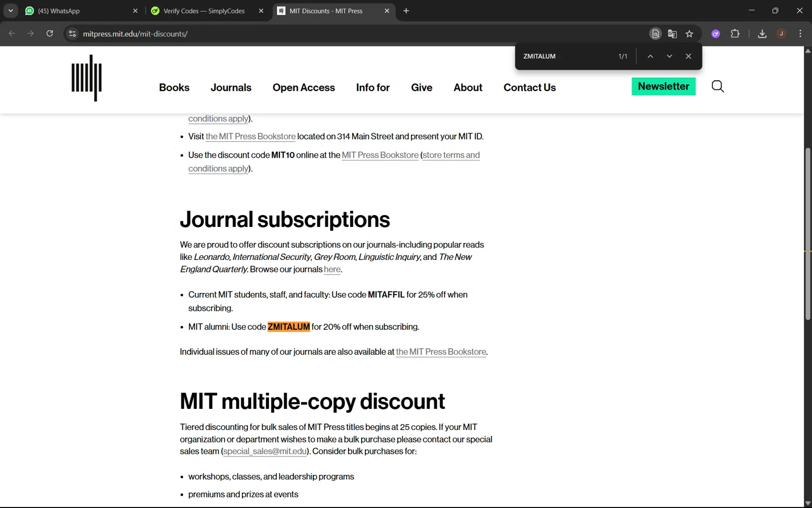Reload the page
812x508 pixels.
pyautogui.click(x=49, y=34)
